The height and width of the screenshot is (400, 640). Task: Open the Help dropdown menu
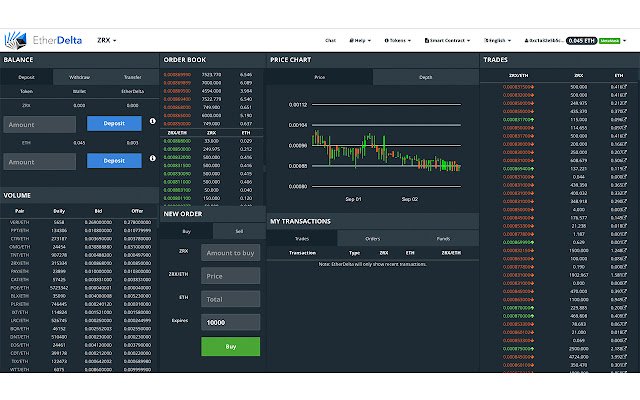tap(360, 40)
